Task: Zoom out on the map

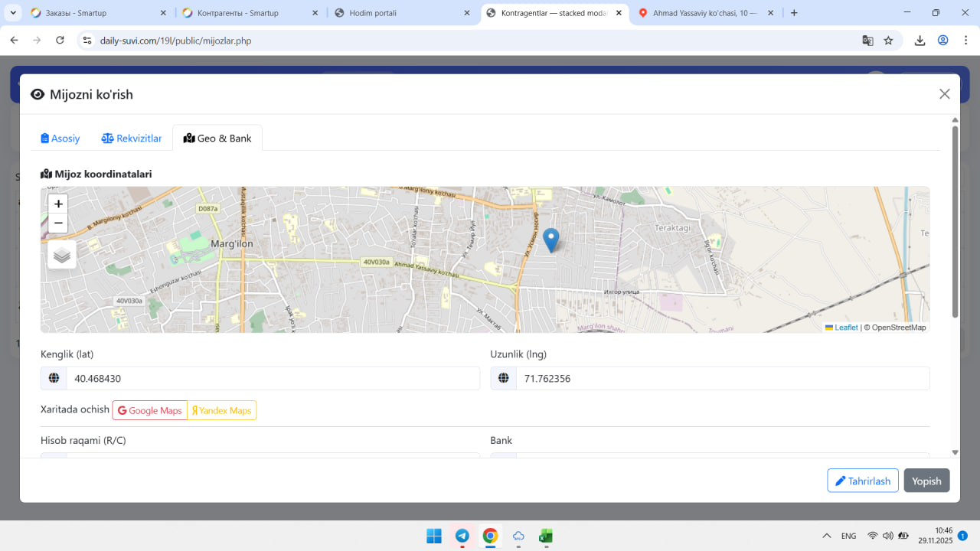Action: [x=58, y=223]
